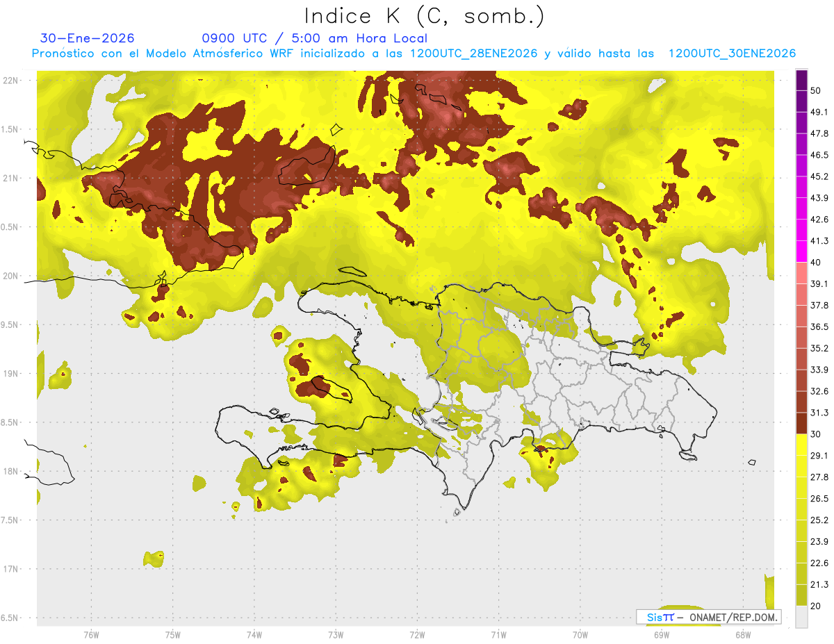Click the colorbar value '36.5'
The width and height of the screenshot is (834, 644).
coord(819,327)
